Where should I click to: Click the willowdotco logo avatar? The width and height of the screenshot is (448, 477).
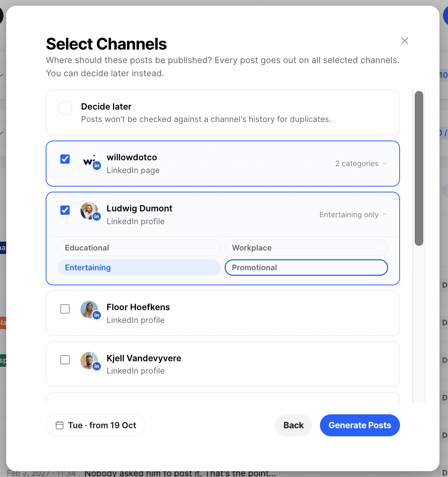90,160
